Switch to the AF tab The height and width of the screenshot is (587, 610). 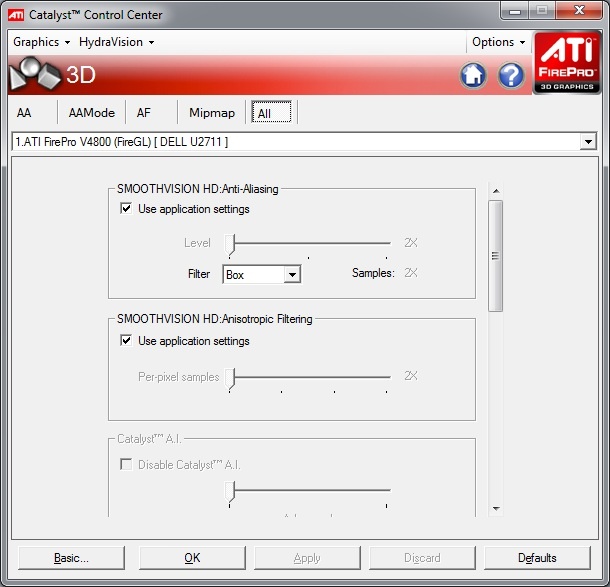pos(144,113)
